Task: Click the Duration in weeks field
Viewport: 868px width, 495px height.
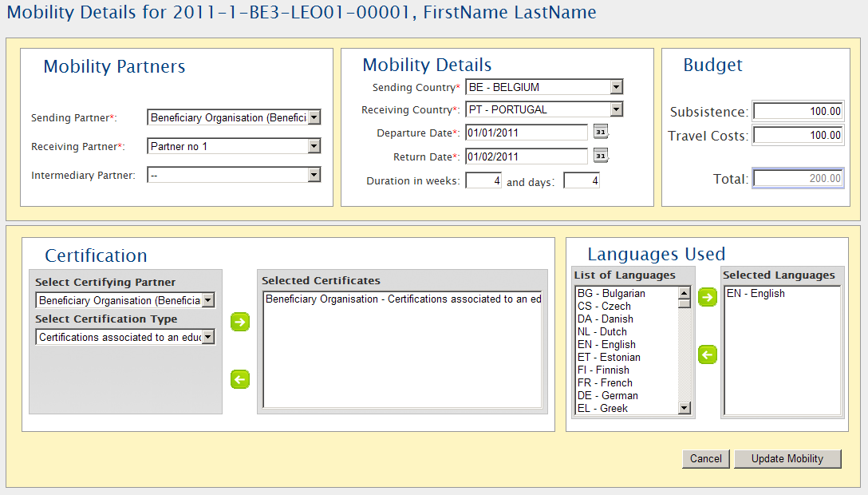Action: pyautogui.click(x=483, y=180)
